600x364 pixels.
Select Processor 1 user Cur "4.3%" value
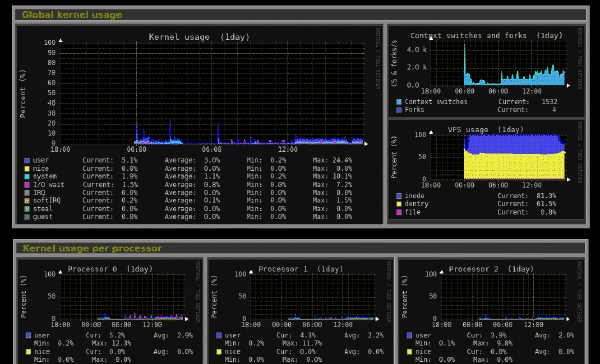pyautogui.click(x=308, y=335)
